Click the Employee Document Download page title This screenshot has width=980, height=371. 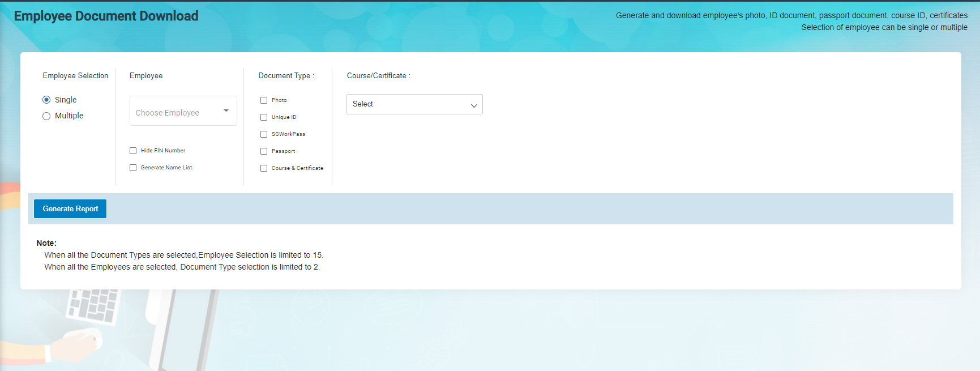pyautogui.click(x=106, y=16)
